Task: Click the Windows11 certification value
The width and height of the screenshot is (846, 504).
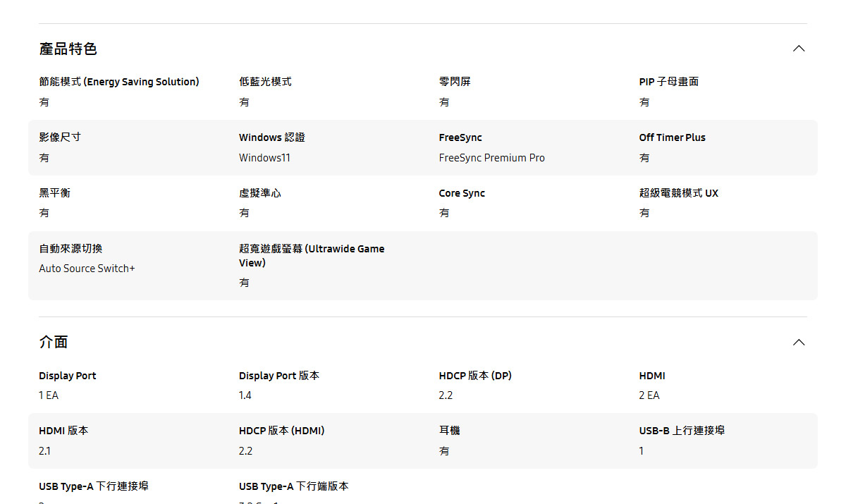Action: point(264,158)
